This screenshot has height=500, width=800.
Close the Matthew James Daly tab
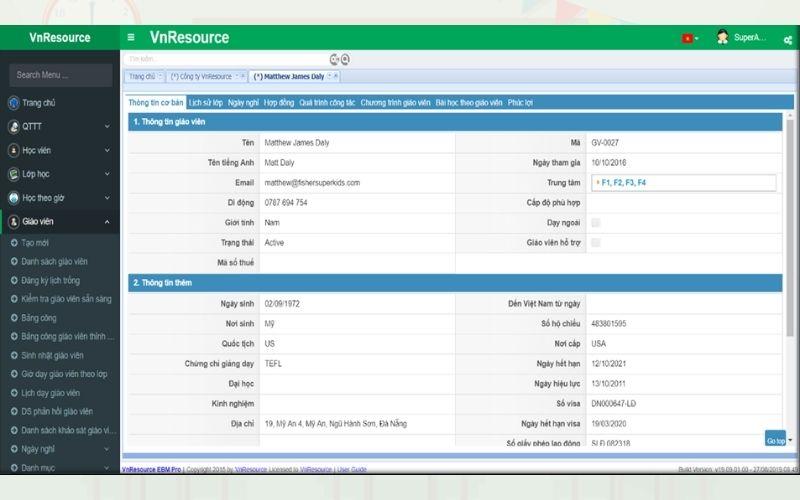[x=334, y=76]
